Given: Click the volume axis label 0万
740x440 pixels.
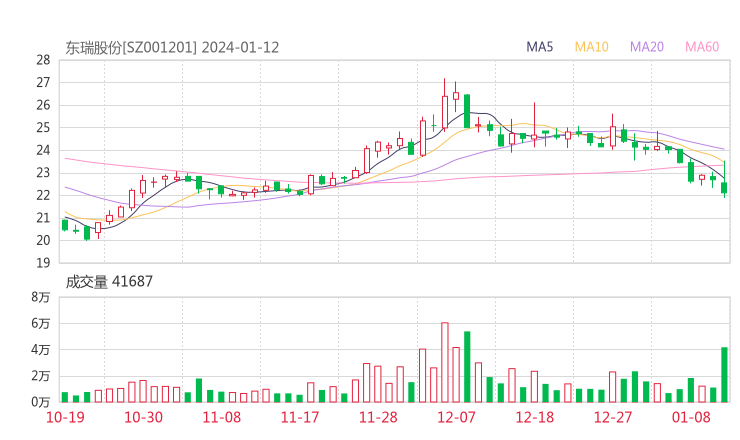Looking at the screenshot, I should coord(41,403).
